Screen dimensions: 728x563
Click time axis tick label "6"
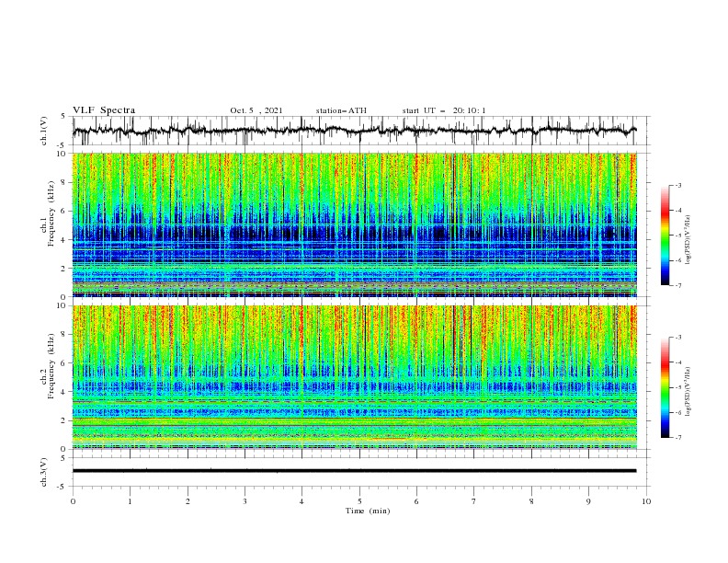pos(417,501)
